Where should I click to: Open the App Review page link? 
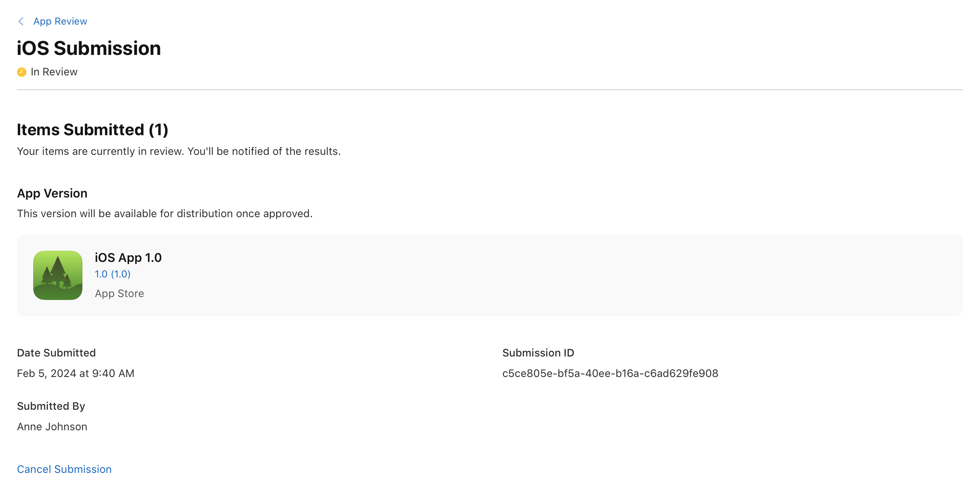click(60, 21)
